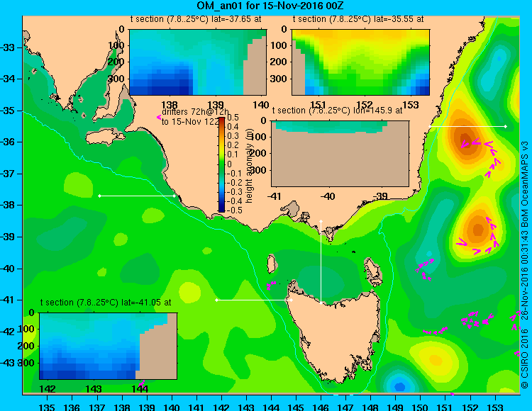Screen dimensions: 532x411
Task: Click the white transect line west of Tasmania
Action: pyautogui.click(x=254, y=300)
